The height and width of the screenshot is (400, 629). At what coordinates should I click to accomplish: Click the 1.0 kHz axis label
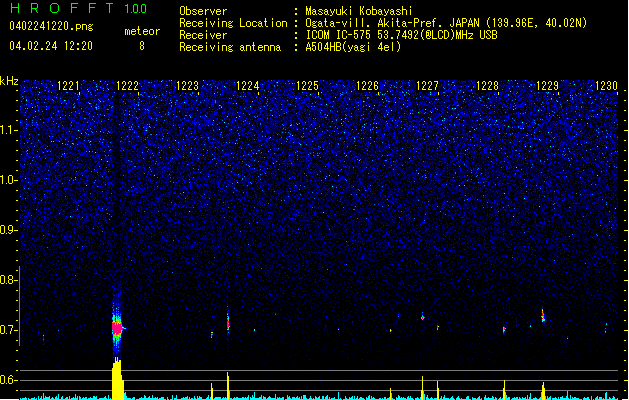coord(8,180)
